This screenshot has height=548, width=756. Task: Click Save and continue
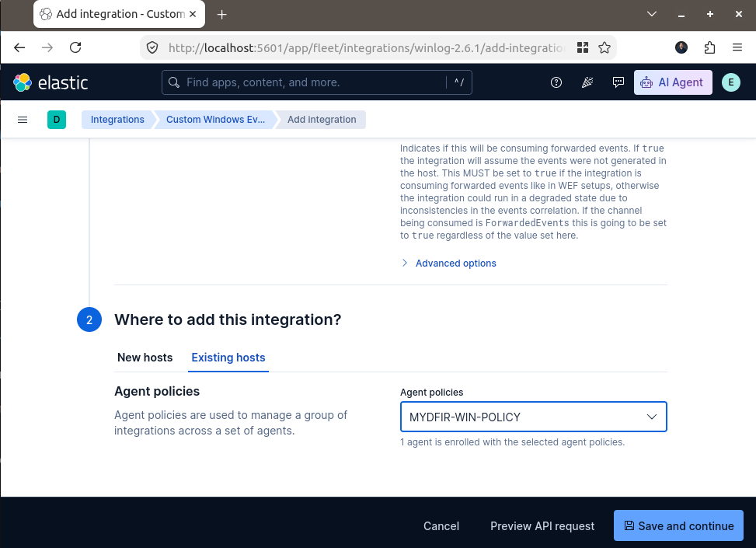point(678,525)
